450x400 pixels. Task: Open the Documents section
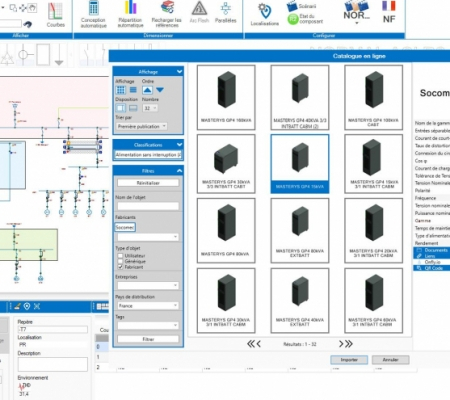coord(432,250)
